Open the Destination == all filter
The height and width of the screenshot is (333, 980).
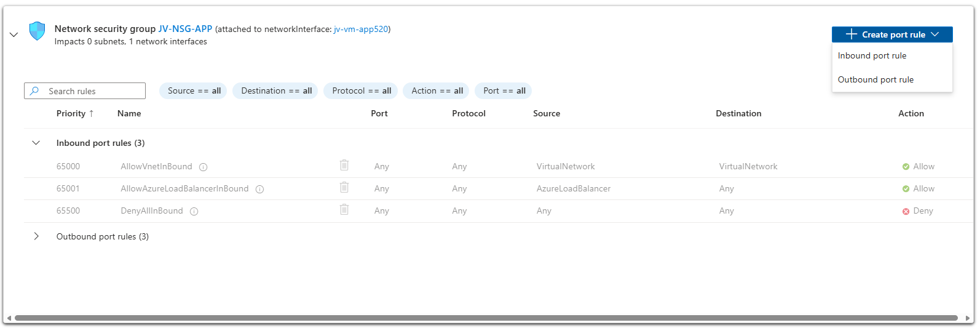coord(276,90)
